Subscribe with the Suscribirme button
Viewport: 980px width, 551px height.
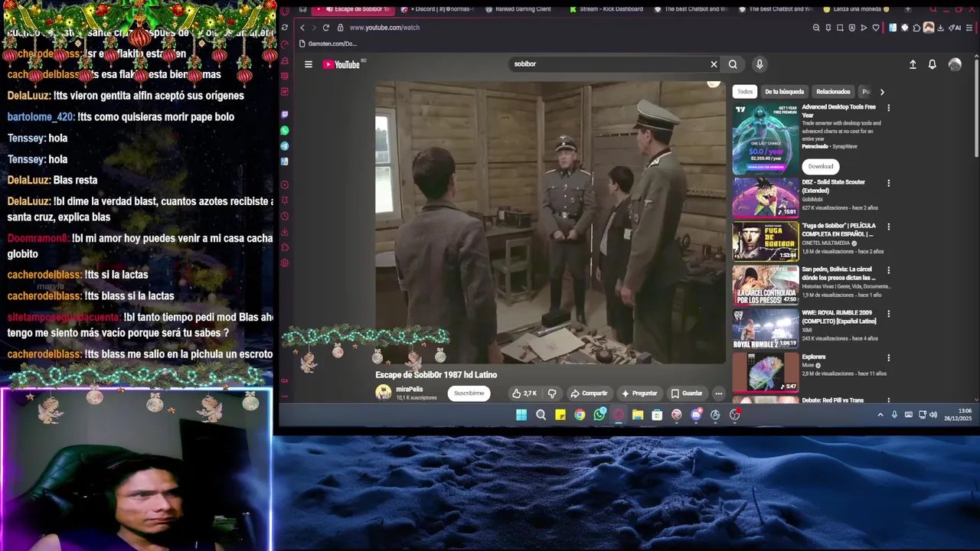pos(469,393)
